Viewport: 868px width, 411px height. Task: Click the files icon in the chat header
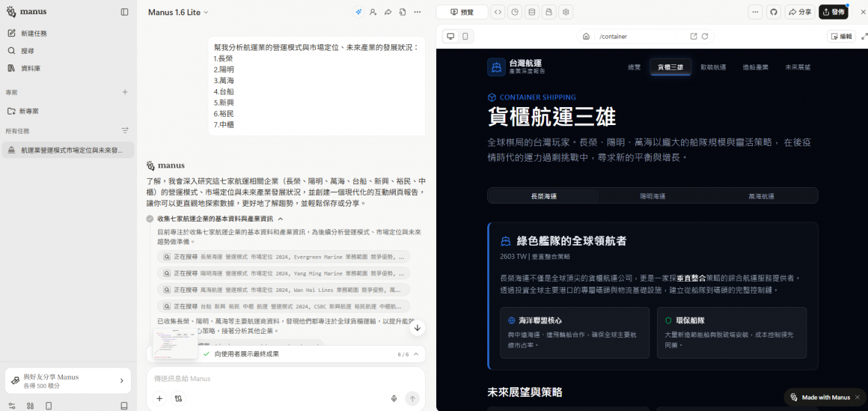[x=403, y=12]
